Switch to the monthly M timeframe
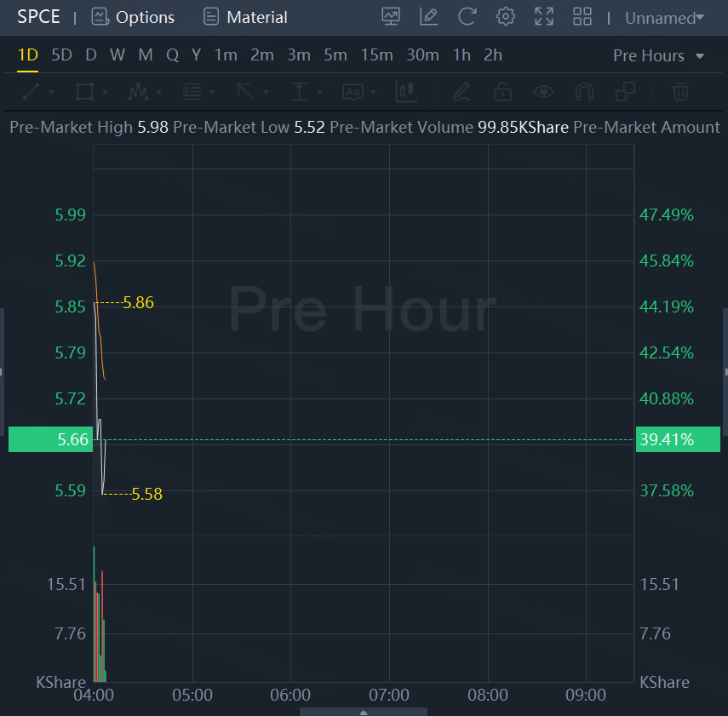The image size is (728, 716). click(146, 55)
